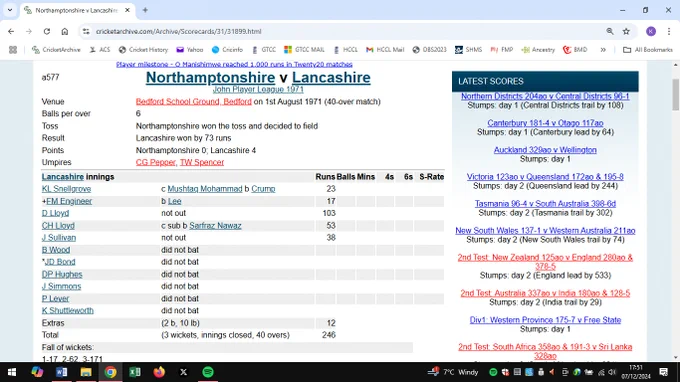This screenshot has width=680, height=382.
Task: Open KL Snellgrove's player page
Action: 66,189
